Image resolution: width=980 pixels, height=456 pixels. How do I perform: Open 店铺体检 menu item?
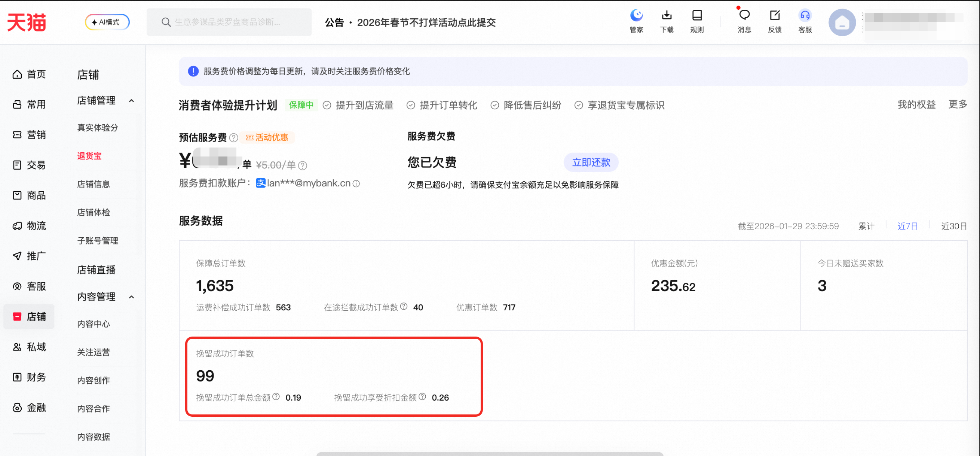click(93, 212)
